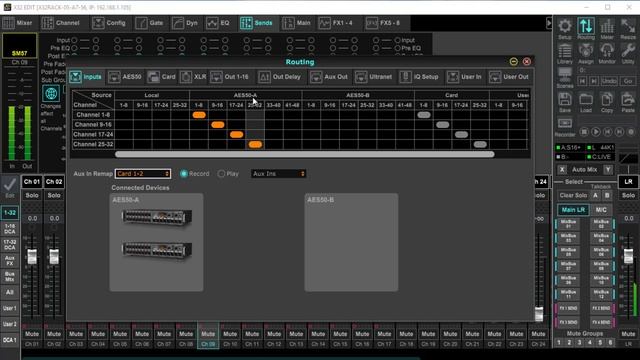Jump to previous scene
Screen dimensions: 640x360
click(582, 81)
